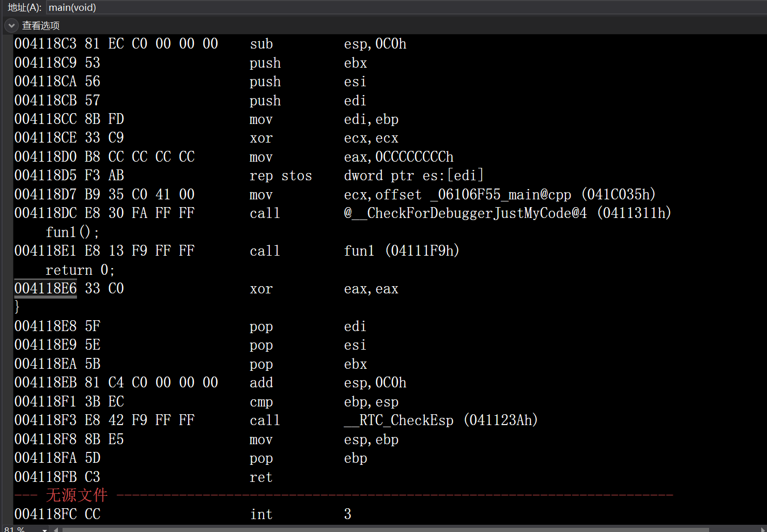Screen dimensions: 767x532
Task: Click the xor eax,eax operand
Action: (371, 289)
